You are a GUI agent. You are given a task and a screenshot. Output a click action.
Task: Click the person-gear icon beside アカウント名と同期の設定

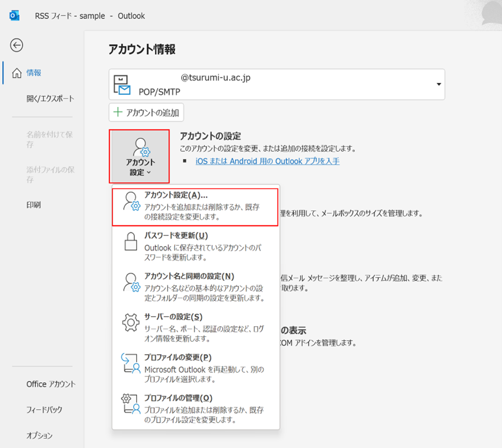131,282
